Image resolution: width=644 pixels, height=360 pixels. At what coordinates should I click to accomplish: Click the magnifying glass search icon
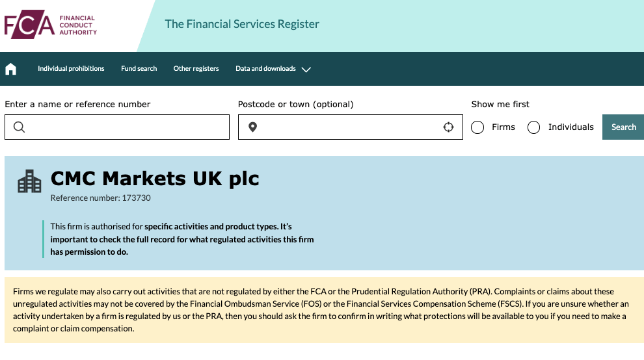tap(19, 127)
